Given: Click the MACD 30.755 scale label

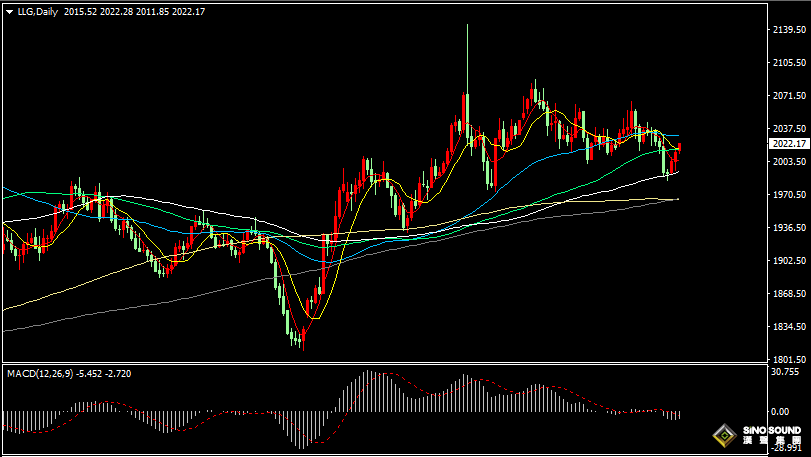Looking at the screenshot, I should coord(786,372).
